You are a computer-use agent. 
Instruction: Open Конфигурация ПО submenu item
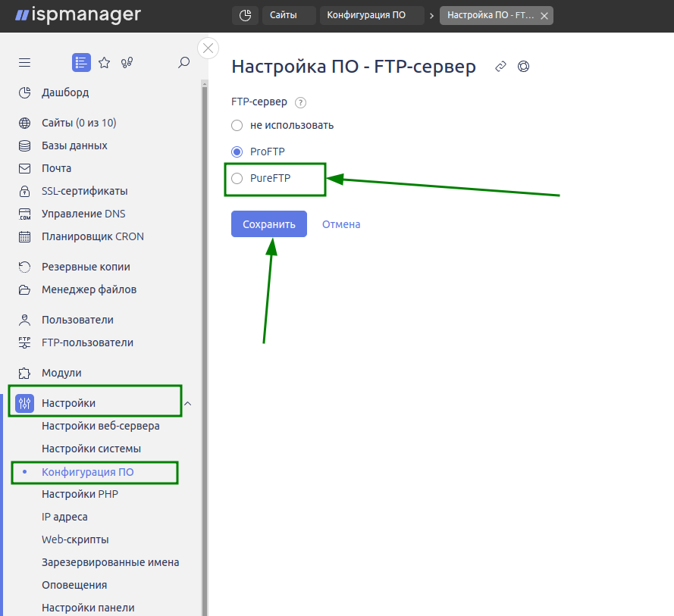(88, 472)
